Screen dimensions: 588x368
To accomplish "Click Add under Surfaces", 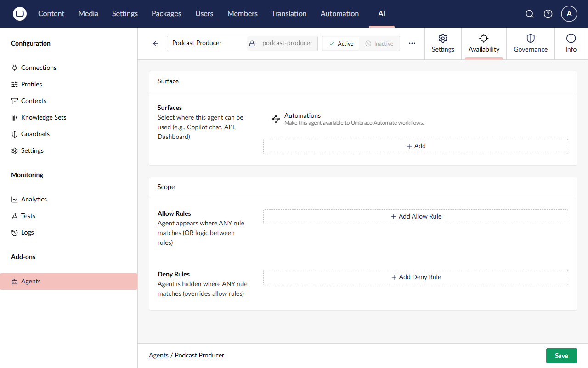I will click(416, 146).
